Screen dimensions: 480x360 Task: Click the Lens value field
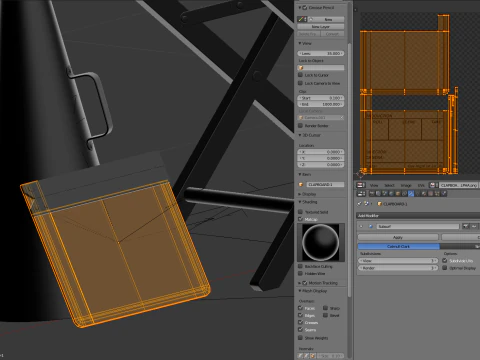pos(321,53)
